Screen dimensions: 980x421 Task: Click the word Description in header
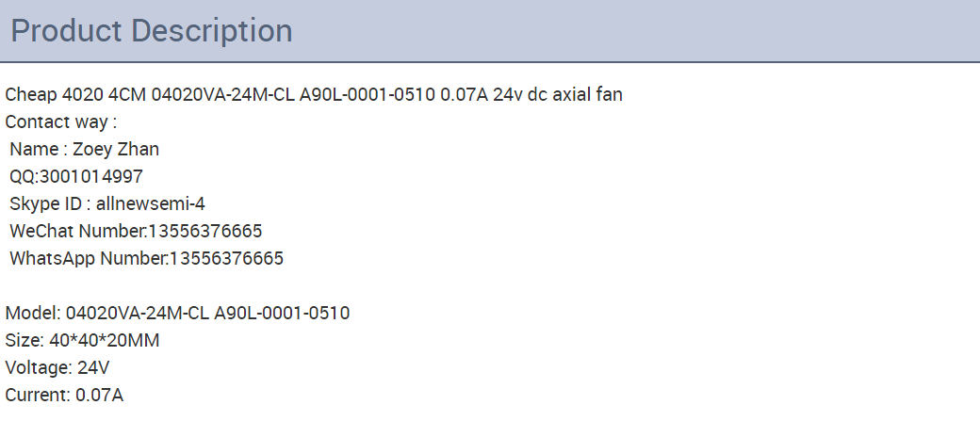tap(213, 31)
